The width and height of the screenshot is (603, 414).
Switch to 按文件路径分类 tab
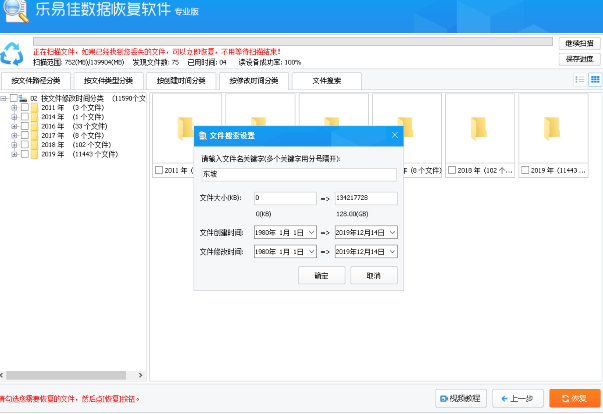coord(36,81)
